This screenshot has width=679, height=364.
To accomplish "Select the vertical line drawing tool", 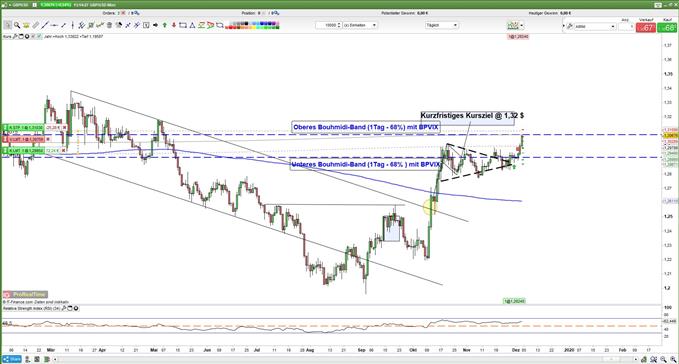I will (73, 25).
